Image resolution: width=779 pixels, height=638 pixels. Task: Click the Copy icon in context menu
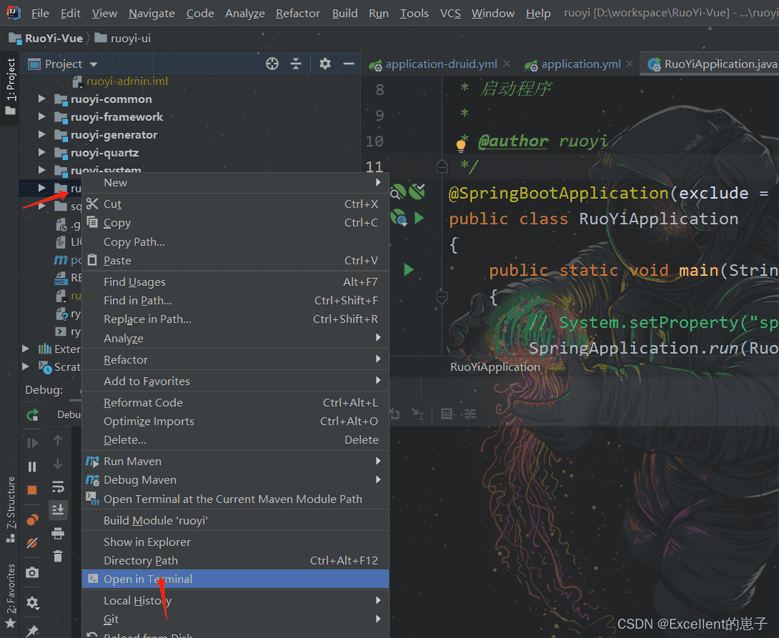(x=92, y=222)
